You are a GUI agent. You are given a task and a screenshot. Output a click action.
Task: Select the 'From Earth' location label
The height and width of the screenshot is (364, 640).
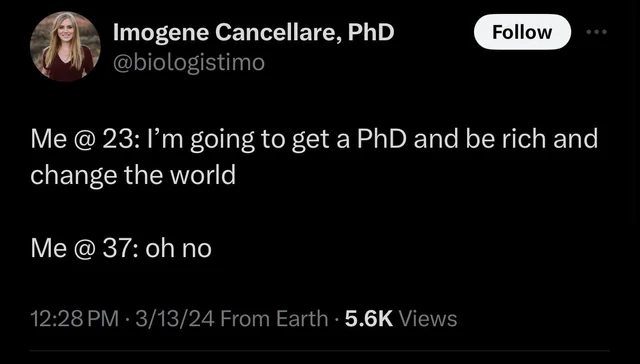click(274, 319)
